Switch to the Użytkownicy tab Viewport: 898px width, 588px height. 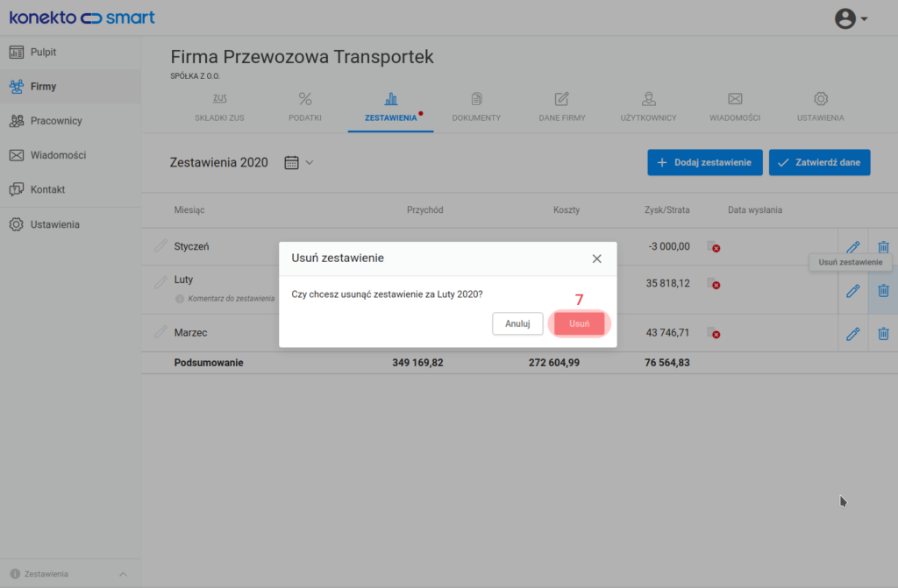tap(648, 108)
